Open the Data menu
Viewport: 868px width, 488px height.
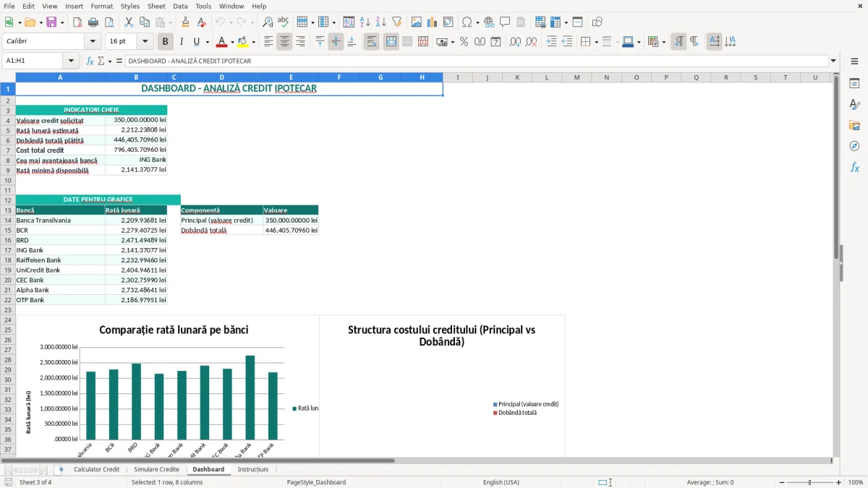180,6
